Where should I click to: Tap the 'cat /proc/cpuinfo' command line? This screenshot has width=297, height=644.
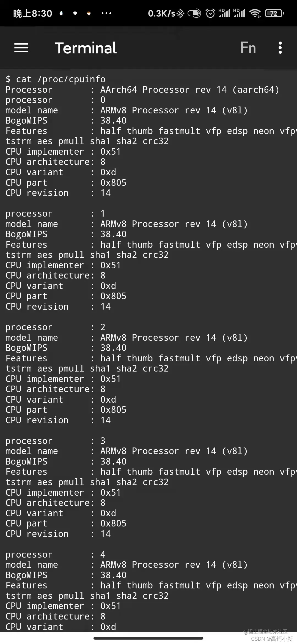coord(55,79)
